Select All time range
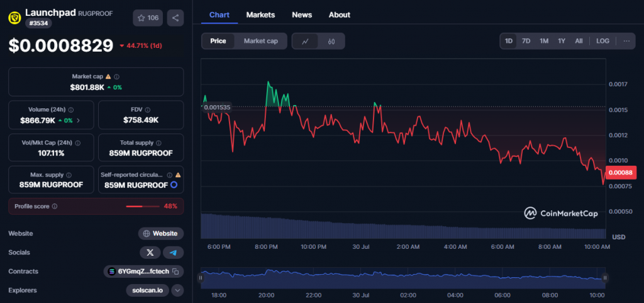Image resolution: width=644 pixels, height=303 pixels. (579, 41)
